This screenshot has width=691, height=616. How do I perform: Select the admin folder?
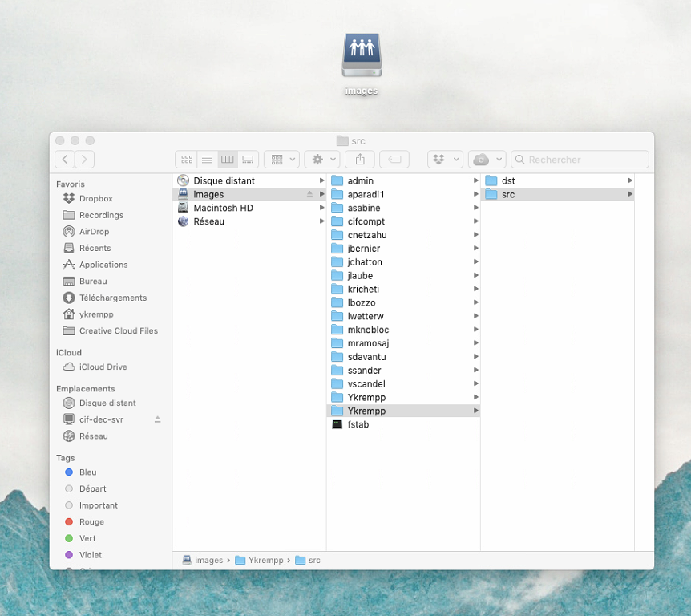click(x=360, y=181)
